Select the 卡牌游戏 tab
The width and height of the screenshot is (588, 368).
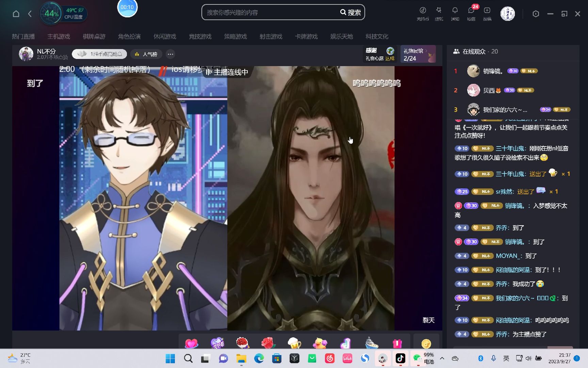click(306, 36)
